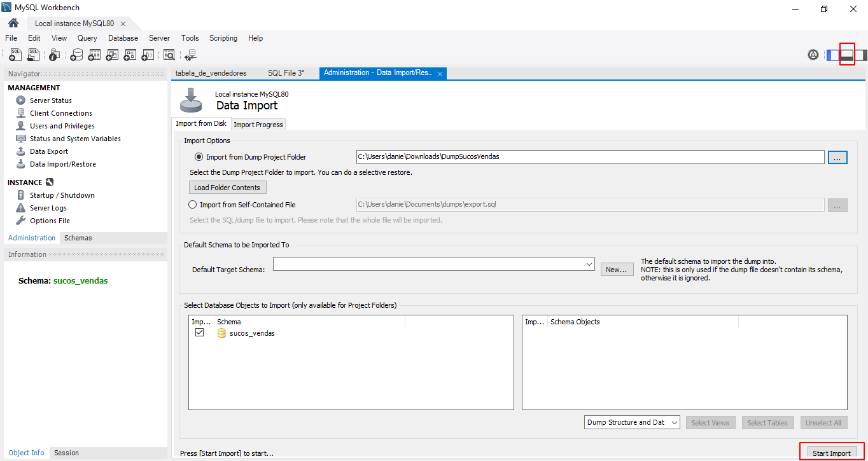The width and height of the screenshot is (868, 461).
Task: Click the dump project folder path field
Action: point(590,157)
